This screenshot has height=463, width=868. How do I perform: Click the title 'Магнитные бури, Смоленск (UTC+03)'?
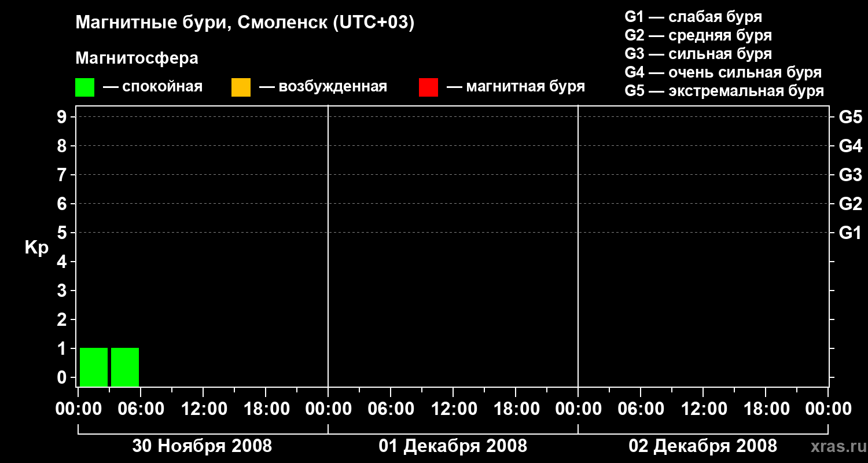245,23
